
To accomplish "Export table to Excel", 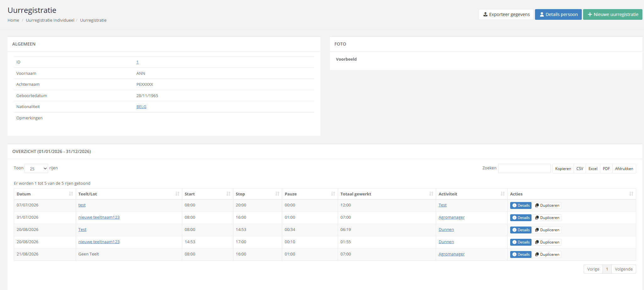I will [593, 169].
